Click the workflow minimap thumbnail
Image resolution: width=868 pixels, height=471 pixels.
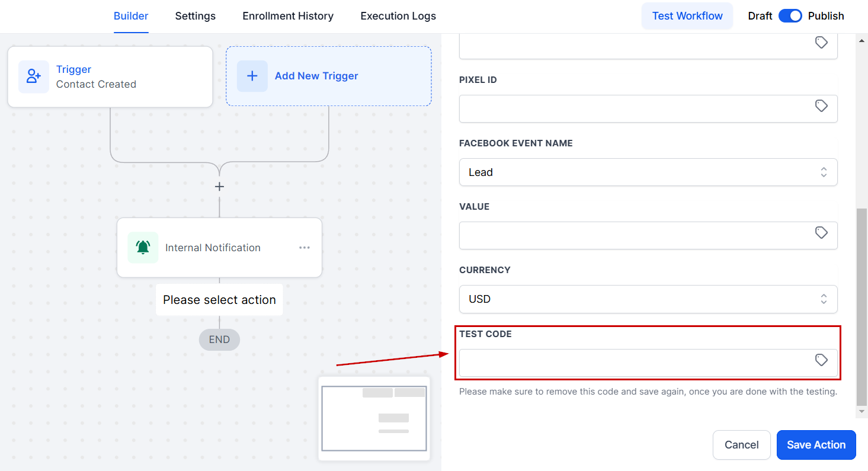click(374, 418)
